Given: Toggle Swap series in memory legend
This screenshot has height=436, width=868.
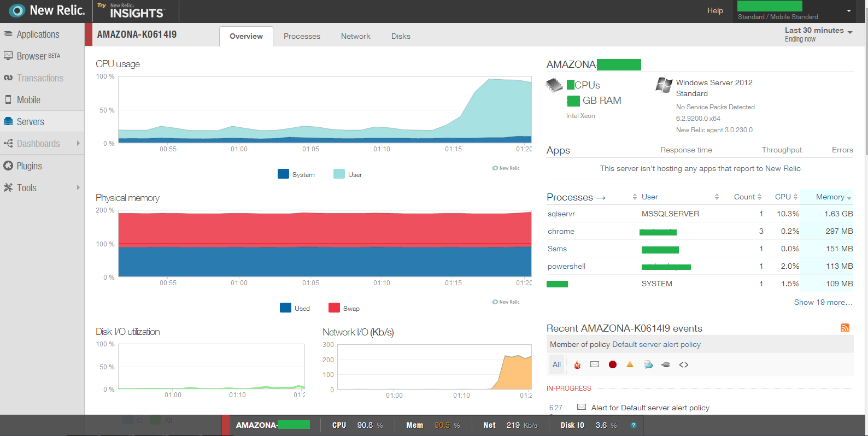Looking at the screenshot, I should pyautogui.click(x=344, y=308).
